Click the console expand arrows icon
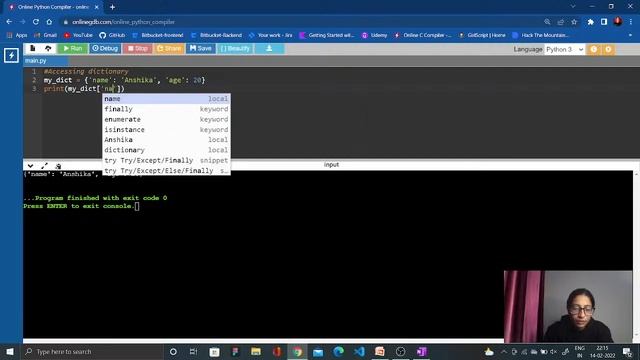Screen dimensions: 640x360 44,166
